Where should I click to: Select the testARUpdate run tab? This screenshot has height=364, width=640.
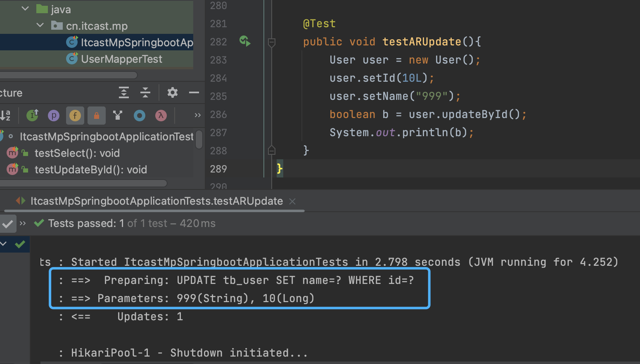tap(156, 201)
